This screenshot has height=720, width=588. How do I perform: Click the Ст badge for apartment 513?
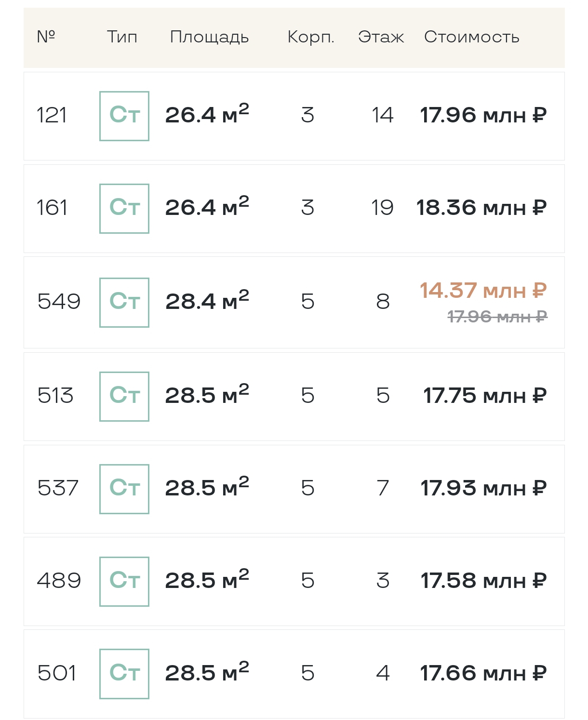[x=124, y=397]
